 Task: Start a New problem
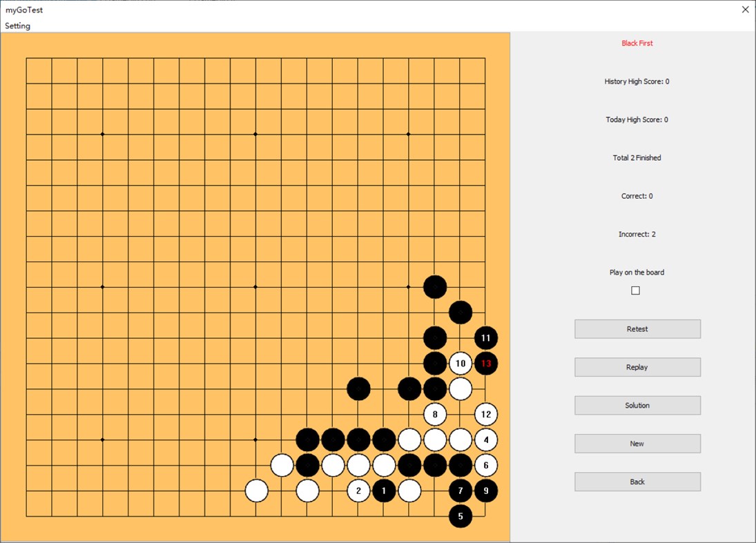[x=637, y=443]
